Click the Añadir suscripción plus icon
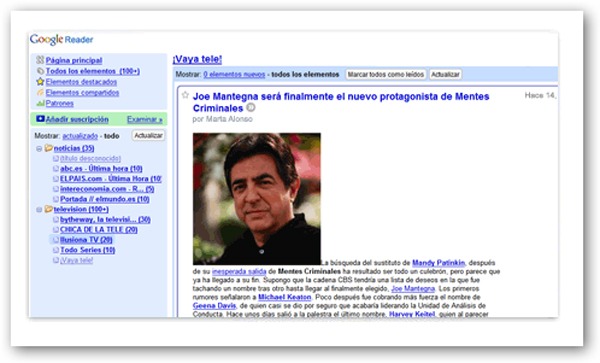The width and height of the screenshot is (600, 363). (x=40, y=119)
